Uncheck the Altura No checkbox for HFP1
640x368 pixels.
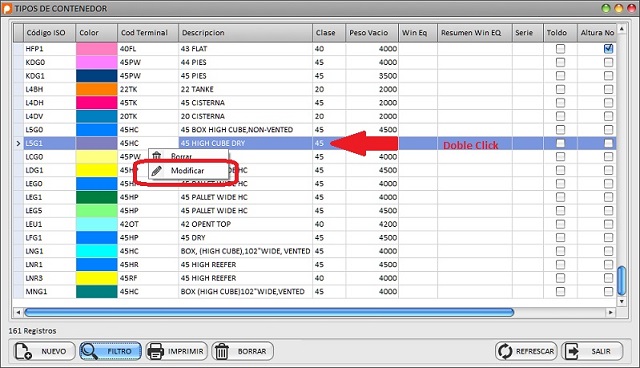[x=608, y=49]
